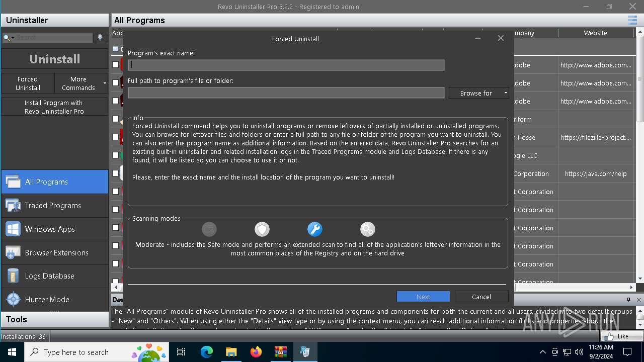Open the All Programs sidebar module
The height and width of the screenshot is (362, 644).
point(54,182)
